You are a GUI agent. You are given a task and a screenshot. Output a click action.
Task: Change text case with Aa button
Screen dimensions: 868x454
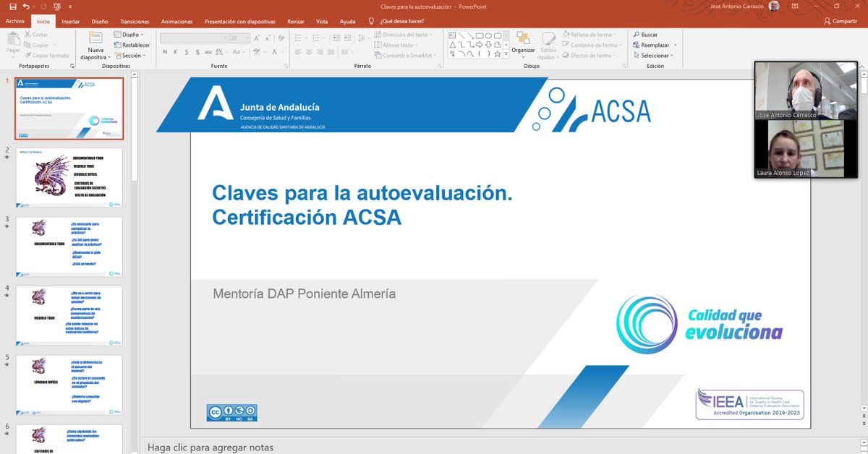238,52
